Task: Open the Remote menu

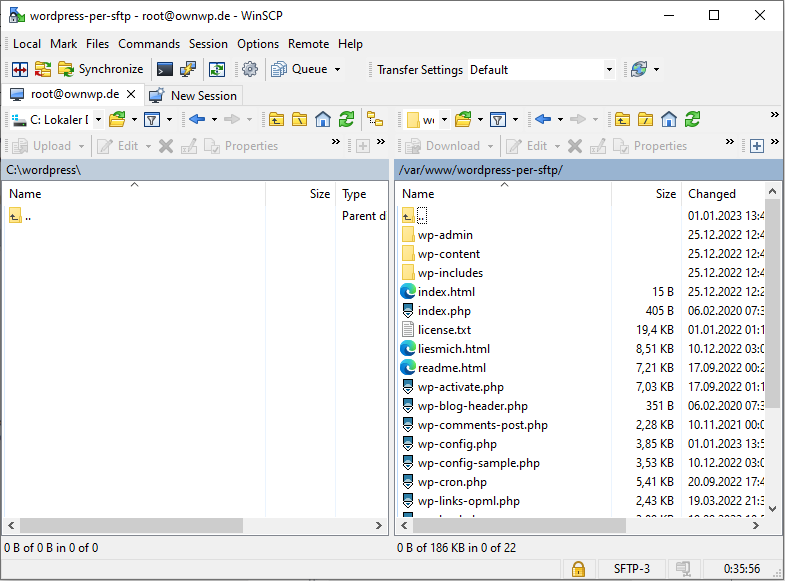Action: click(x=308, y=44)
